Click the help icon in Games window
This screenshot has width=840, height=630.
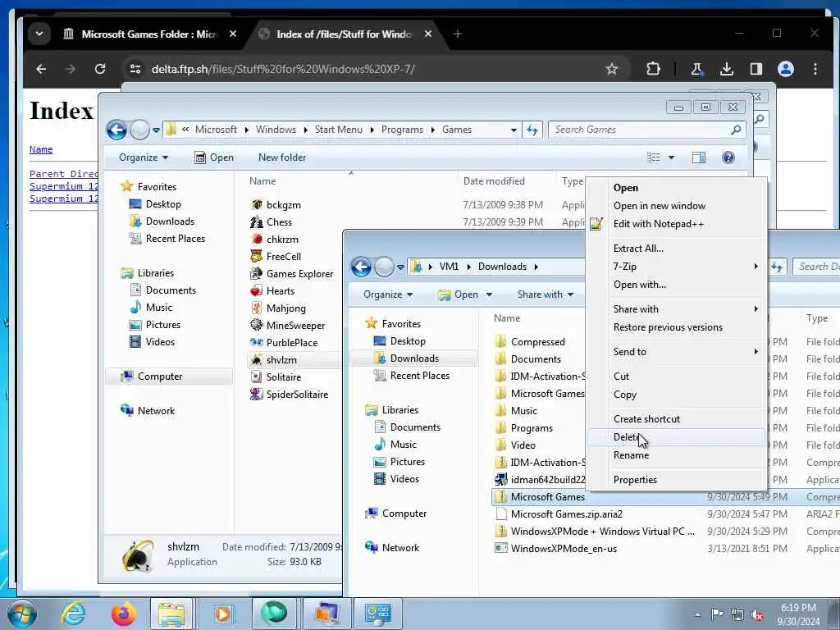point(728,157)
